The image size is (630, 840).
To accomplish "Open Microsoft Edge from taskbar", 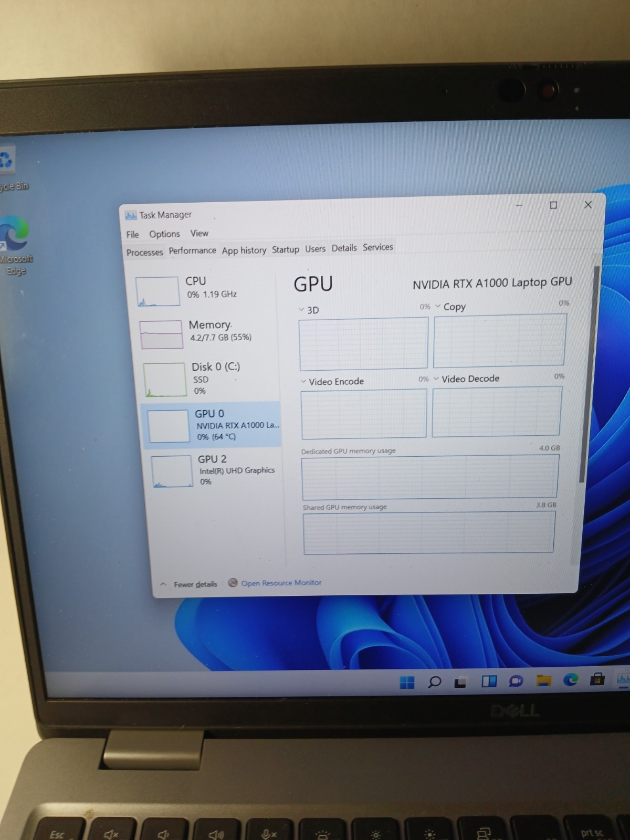I will [571, 680].
